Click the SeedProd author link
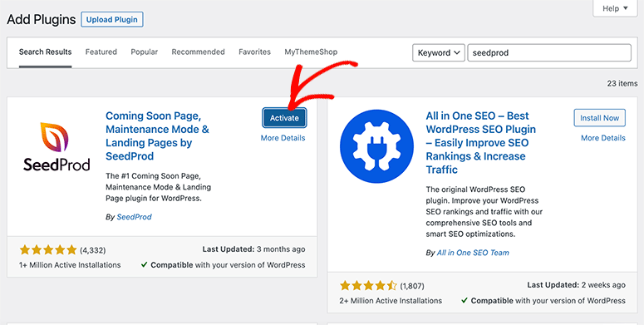 pos(135,217)
